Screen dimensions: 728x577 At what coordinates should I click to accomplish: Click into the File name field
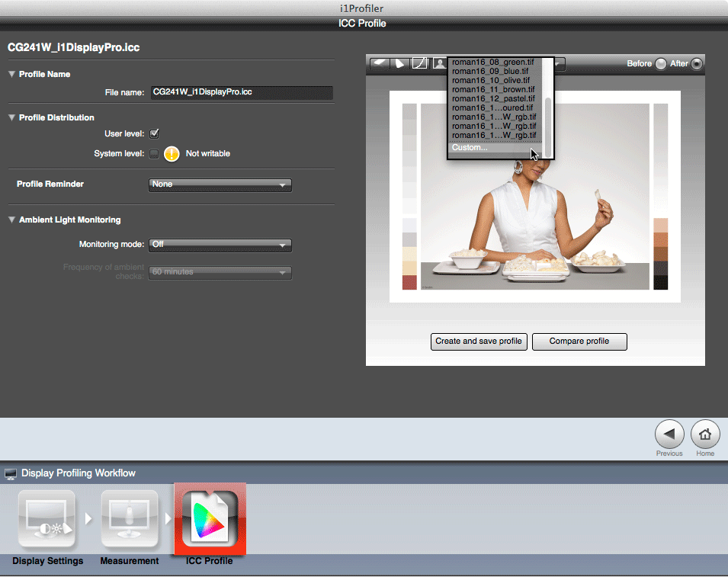pos(242,92)
